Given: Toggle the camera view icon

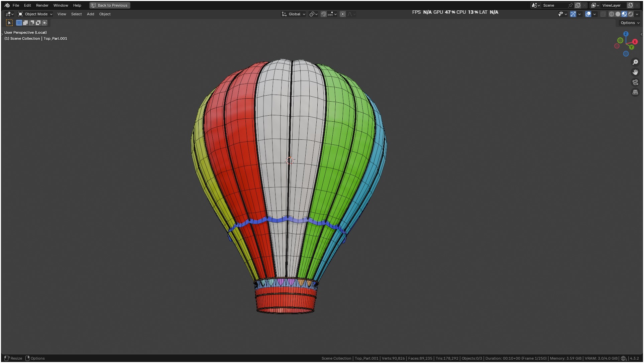Looking at the screenshot, I should 635,82.
